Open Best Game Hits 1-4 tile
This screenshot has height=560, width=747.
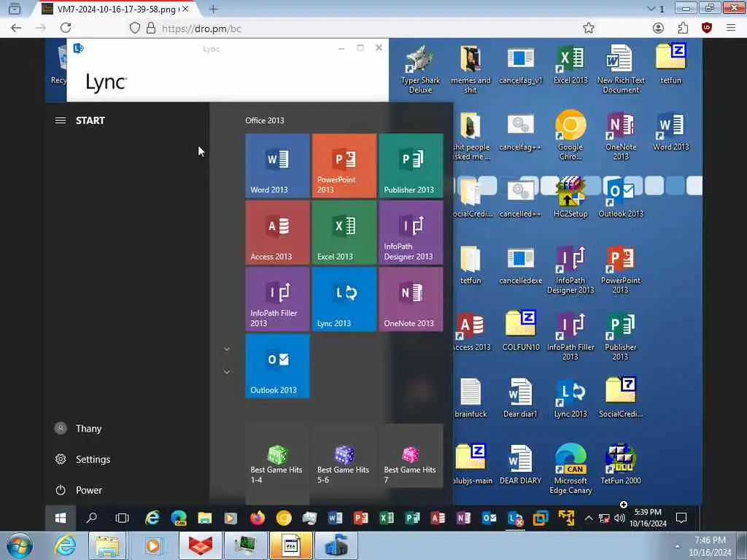pos(277,456)
